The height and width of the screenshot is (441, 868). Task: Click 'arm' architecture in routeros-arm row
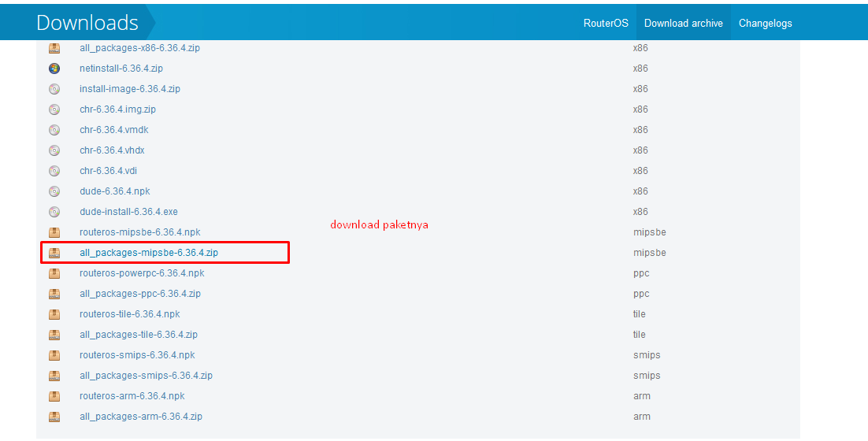tap(642, 396)
